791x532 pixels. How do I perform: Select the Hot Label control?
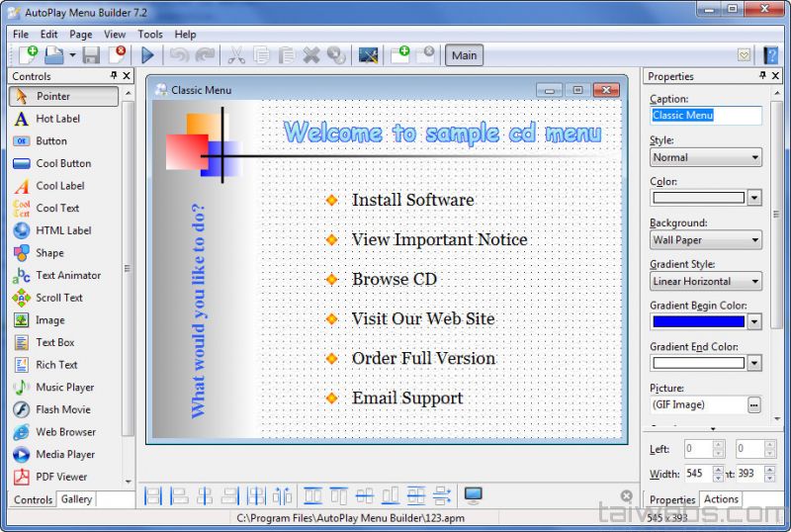point(57,119)
